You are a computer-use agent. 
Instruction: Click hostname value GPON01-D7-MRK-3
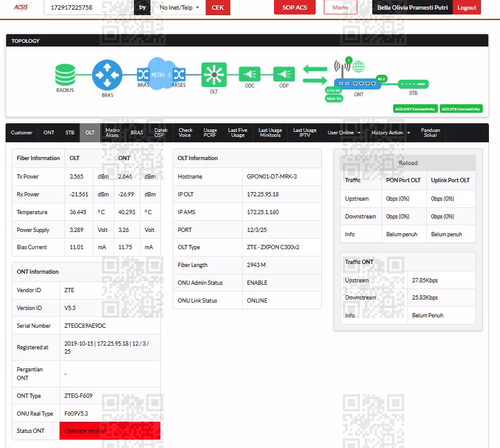tap(272, 177)
